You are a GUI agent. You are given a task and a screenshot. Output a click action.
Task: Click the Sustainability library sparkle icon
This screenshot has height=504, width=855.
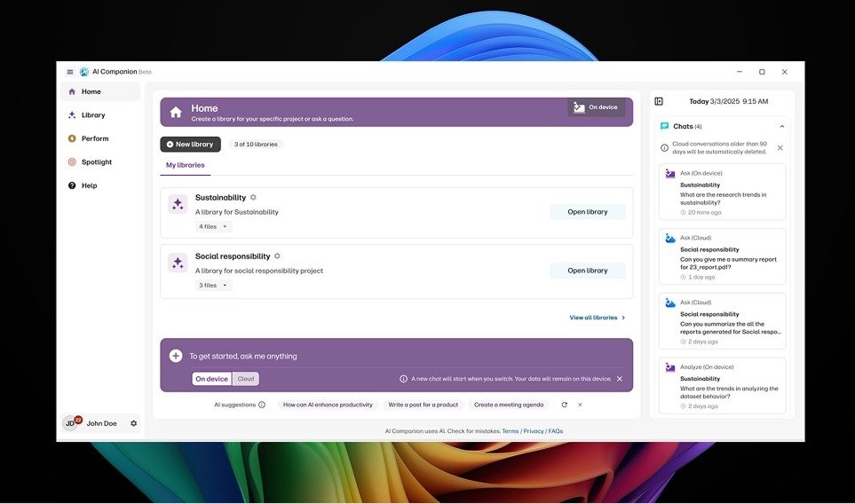click(x=178, y=204)
